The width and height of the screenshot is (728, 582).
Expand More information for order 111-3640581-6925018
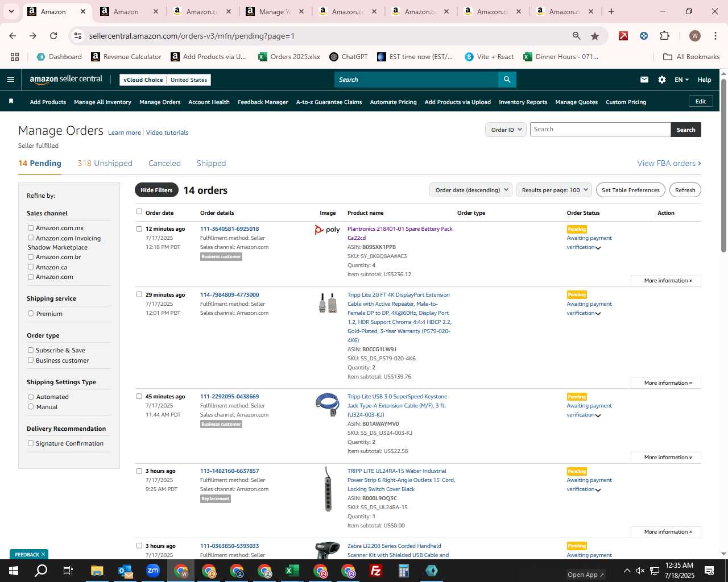[666, 281]
